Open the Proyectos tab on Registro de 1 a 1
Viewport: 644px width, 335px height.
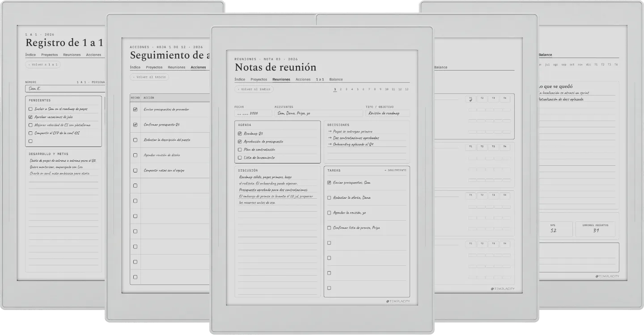tap(50, 55)
